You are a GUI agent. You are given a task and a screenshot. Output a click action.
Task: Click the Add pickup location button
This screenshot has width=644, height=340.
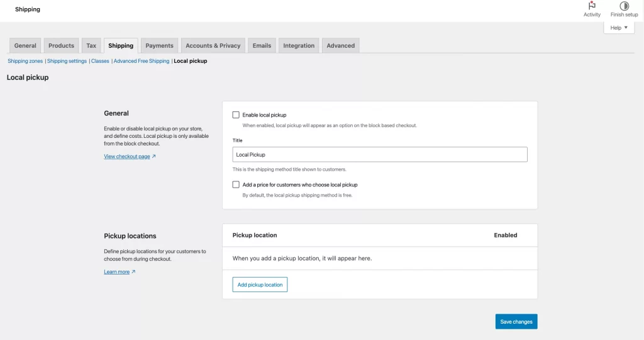(260, 285)
